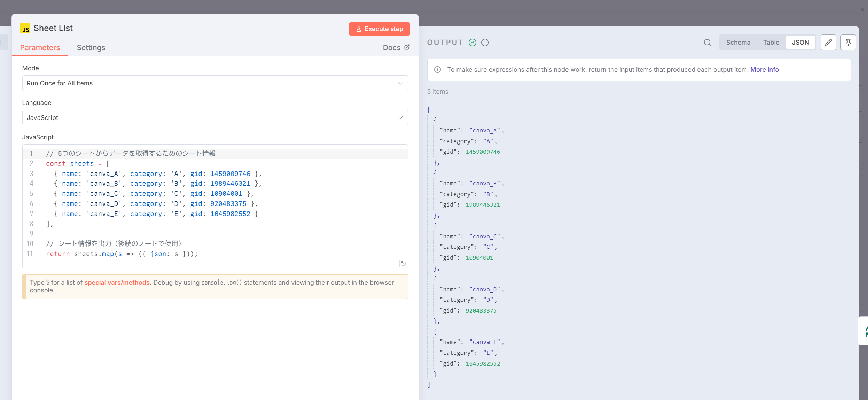The width and height of the screenshot is (868, 400).
Task: Click the Mode dropdown chevron arrow
Action: (x=400, y=83)
